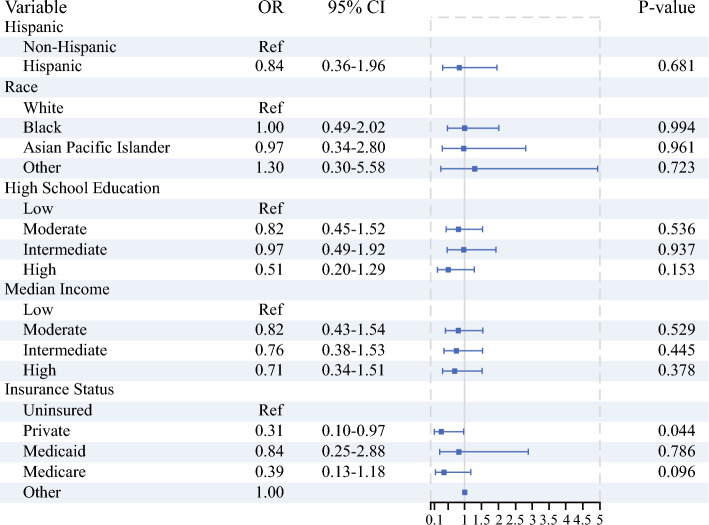Click the Non-Hispanic reference row label
Viewport: 709px width, 525px height.
tap(70, 47)
